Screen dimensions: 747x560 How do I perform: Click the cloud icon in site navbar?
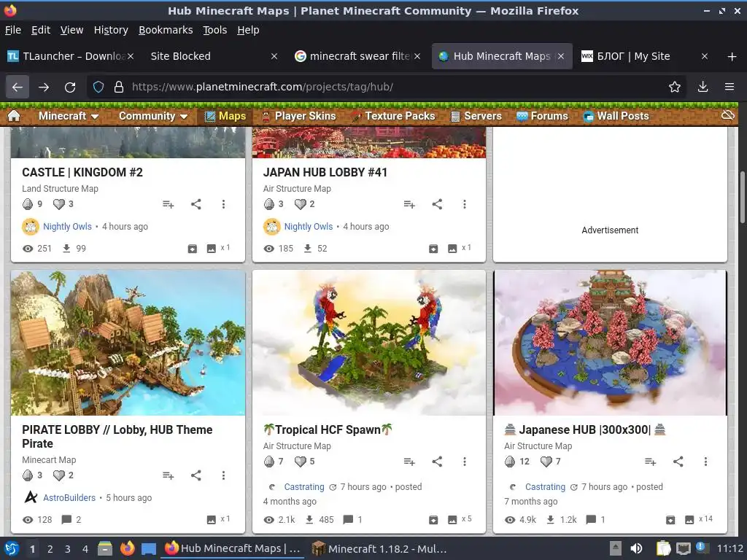click(x=727, y=115)
